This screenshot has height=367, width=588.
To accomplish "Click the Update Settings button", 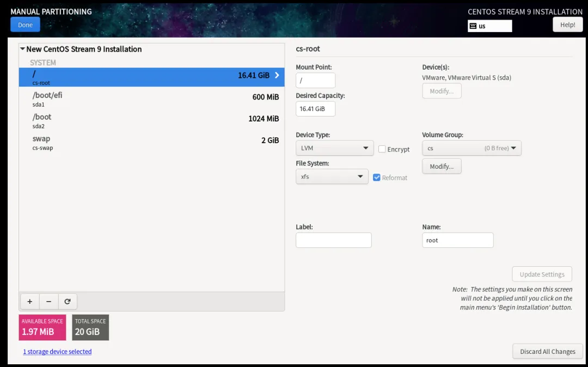I will point(542,274).
